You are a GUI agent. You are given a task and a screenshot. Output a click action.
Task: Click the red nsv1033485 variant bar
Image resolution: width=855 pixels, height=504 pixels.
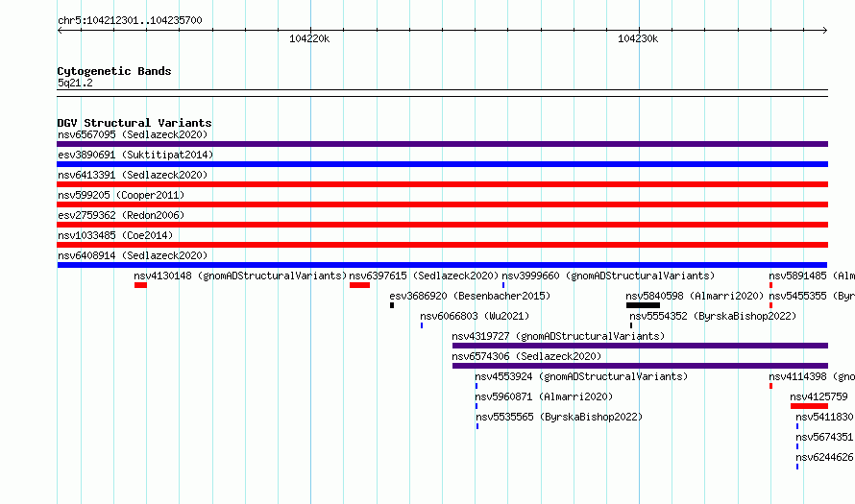[442, 245]
